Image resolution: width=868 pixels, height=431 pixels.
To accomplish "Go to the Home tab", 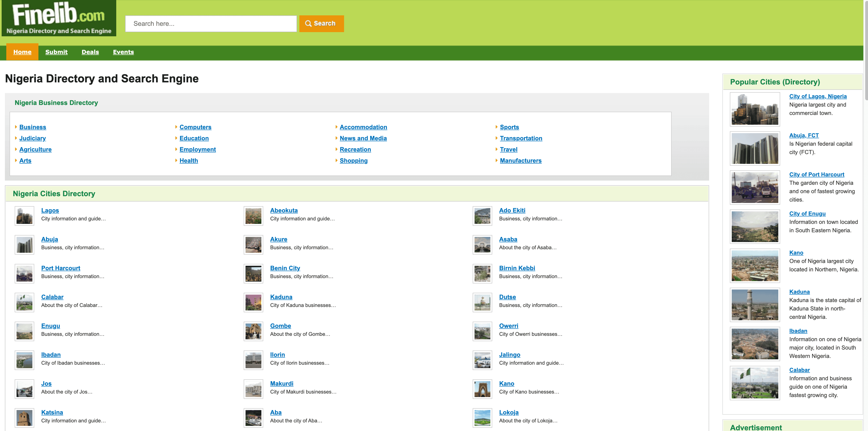I will [x=22, y=52].
